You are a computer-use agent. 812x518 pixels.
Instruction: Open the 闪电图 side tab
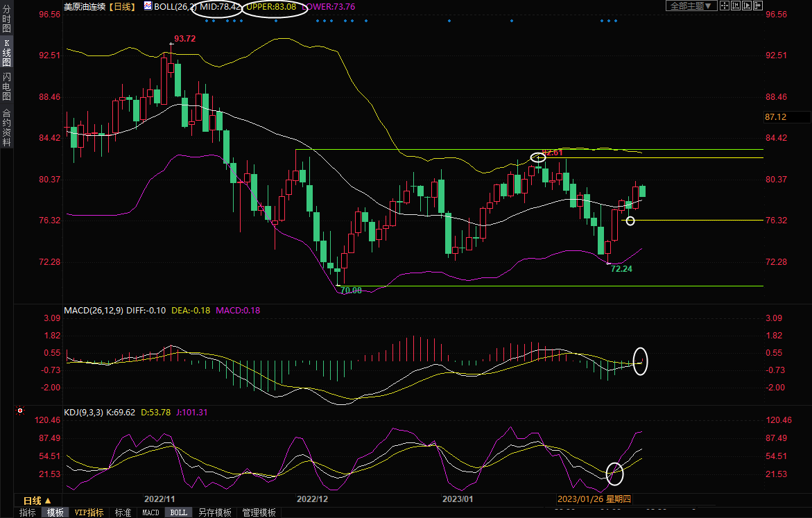6,87
